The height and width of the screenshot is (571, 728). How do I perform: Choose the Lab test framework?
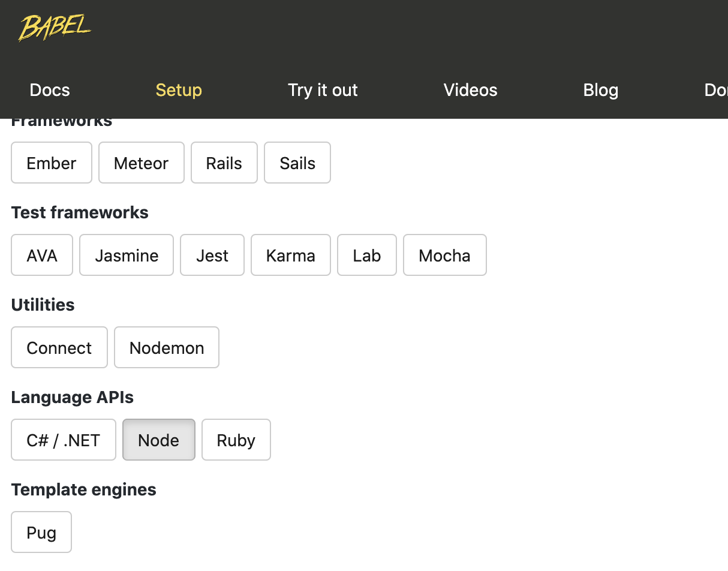pyautogui.click(x=367, y=255)
